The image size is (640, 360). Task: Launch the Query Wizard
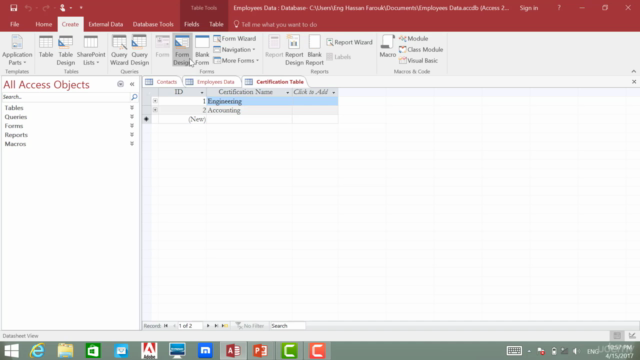[x=119, y=50]
